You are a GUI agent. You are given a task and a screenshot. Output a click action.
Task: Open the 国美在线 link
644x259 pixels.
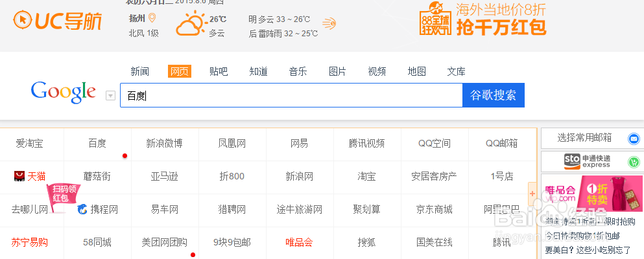[x=434, y=243]
